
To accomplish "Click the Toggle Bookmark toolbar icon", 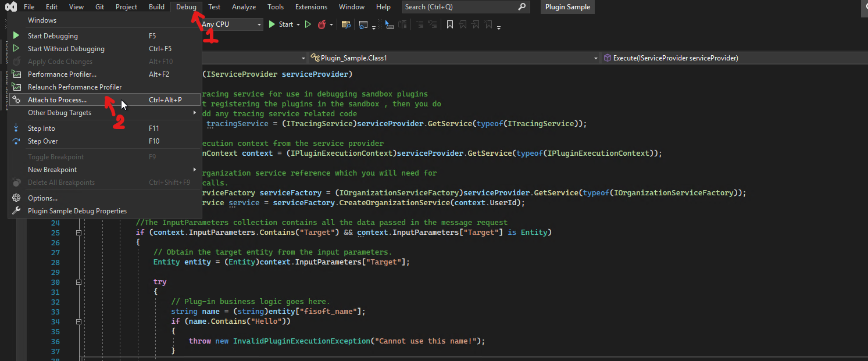I will 449,24.
